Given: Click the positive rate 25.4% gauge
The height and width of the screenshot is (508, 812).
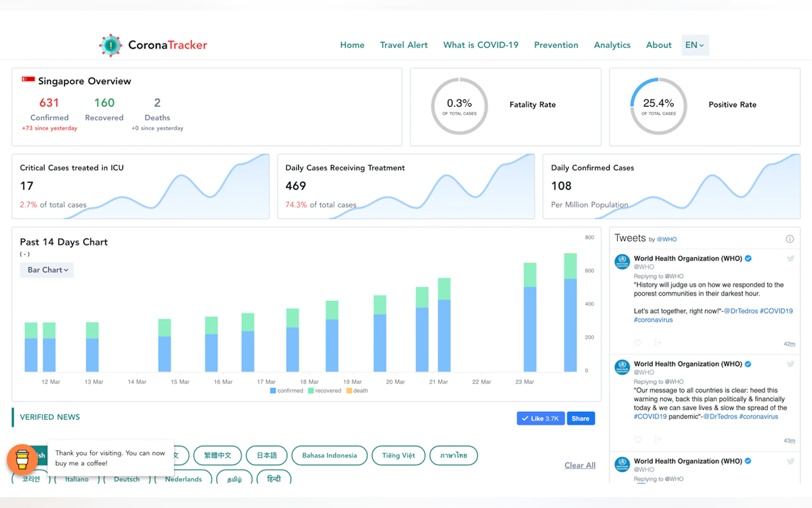Looking at the screenshot, I should tap(658, 106).
